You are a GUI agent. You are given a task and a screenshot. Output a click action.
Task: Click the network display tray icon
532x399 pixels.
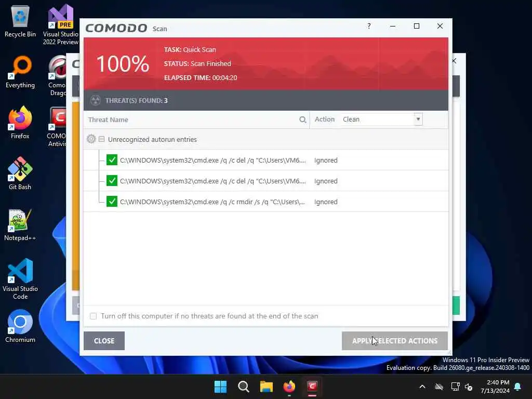click(455, 387)
